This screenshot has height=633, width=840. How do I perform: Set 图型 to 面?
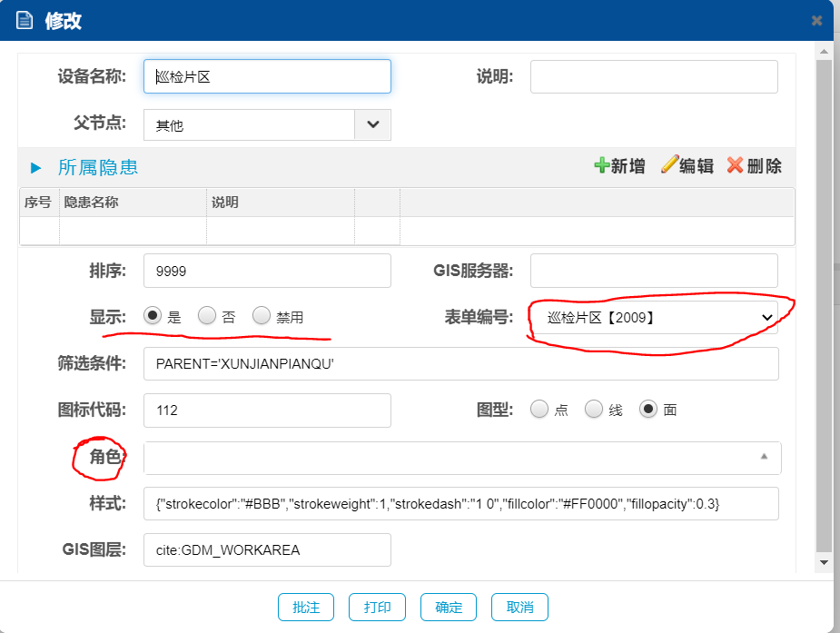click(648, 410)
